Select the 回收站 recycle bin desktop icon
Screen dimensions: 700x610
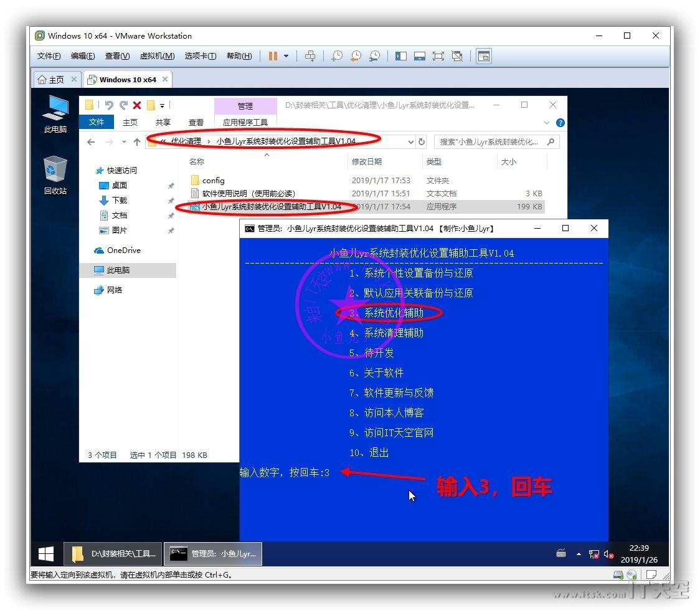55,175
